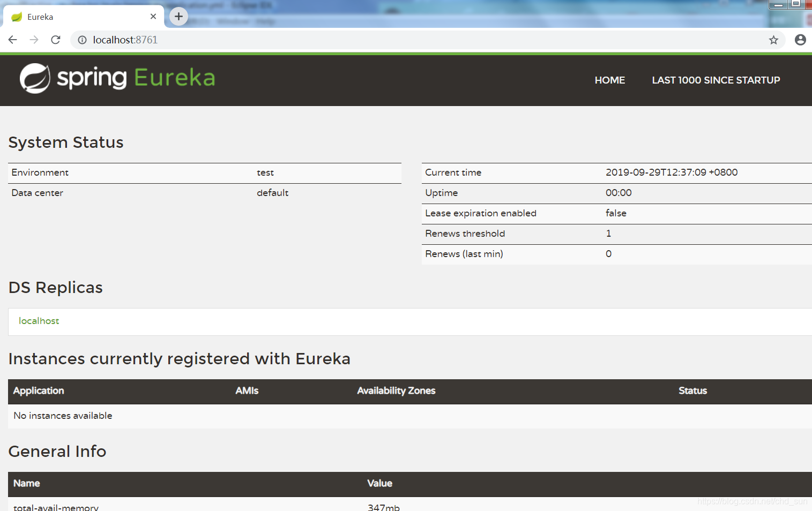The height and width of the screenshot is (511, 812).
Task: Click Renews (last min) label
Action: 464,254
